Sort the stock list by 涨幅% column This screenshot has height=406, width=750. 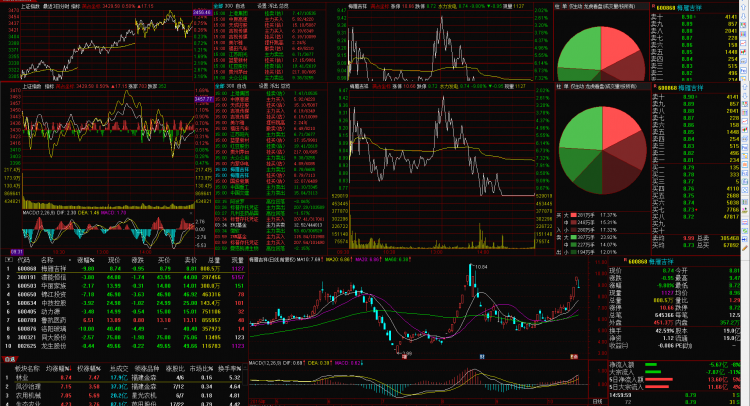(86, 260)
